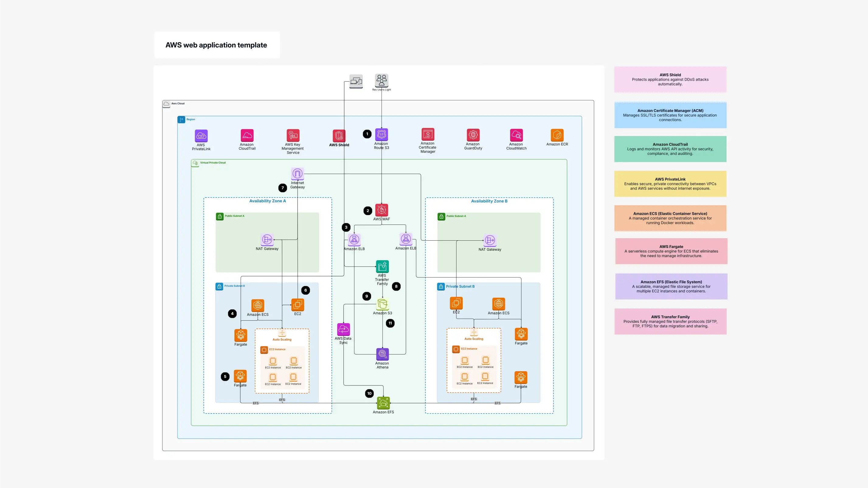Select the Amazon EFS icon
The height and width of the screenshot is (488, 868).
383,403
